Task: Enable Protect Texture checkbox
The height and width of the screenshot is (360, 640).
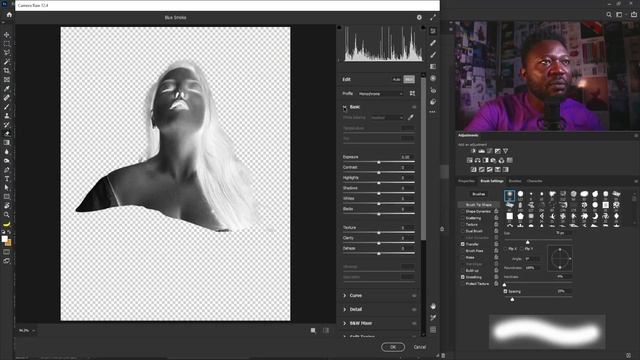Action: pyautogui.click(x=462, y=284)
